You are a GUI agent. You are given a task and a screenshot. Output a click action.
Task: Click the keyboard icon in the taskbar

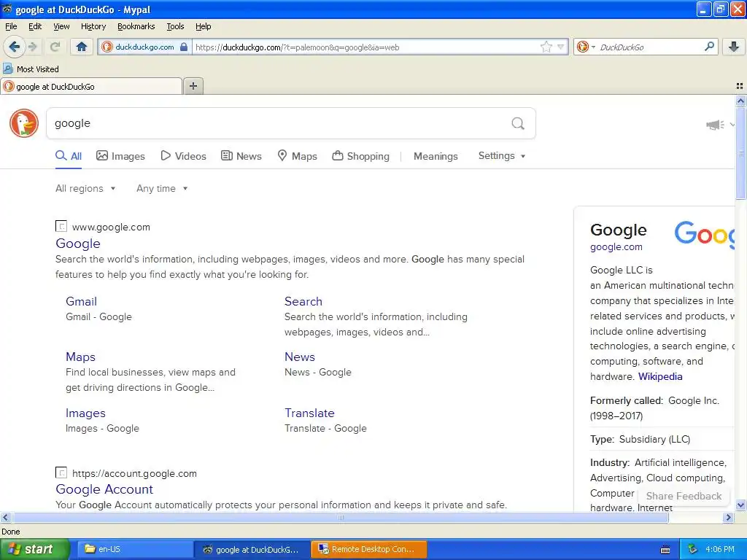665,550
